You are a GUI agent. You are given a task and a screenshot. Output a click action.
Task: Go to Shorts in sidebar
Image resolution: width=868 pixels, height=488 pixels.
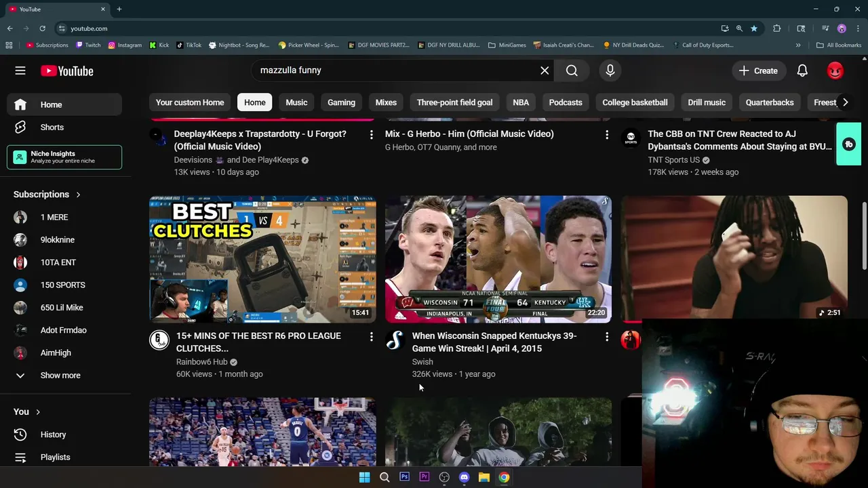(64, 127)
